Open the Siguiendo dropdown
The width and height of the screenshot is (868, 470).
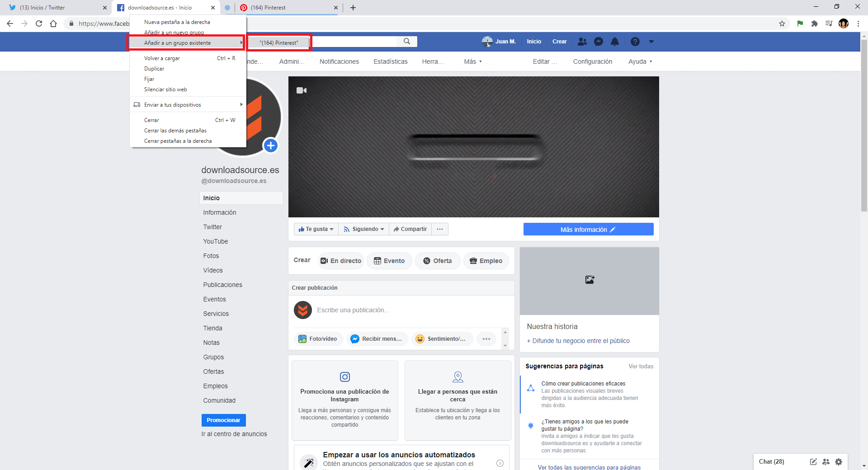[364, 229]
